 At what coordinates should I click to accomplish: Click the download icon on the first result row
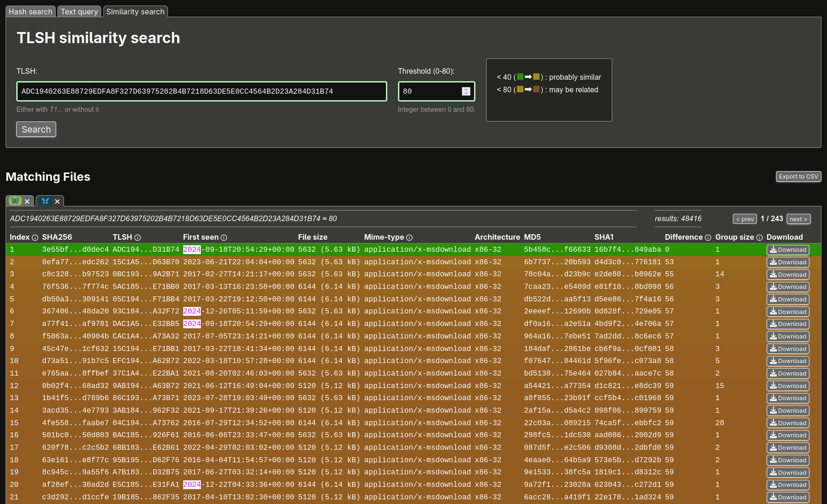pyautogui.click(x=772, y=249)
